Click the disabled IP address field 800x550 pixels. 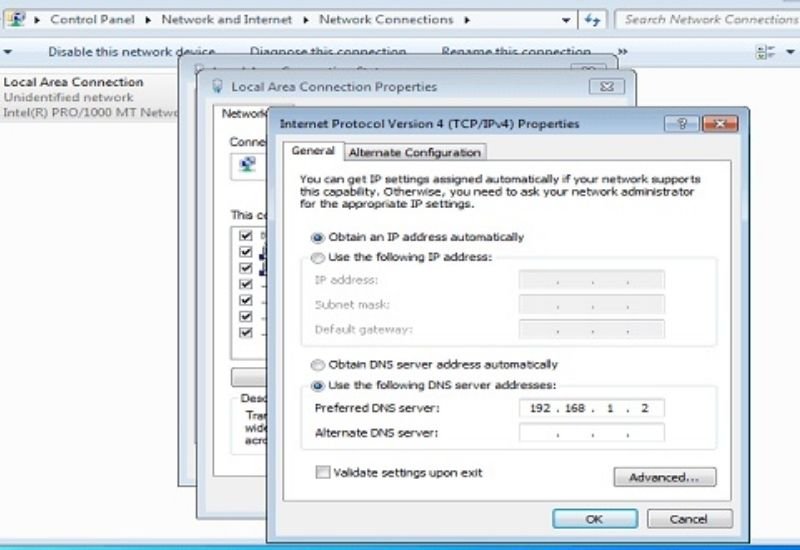pos(592,280)
